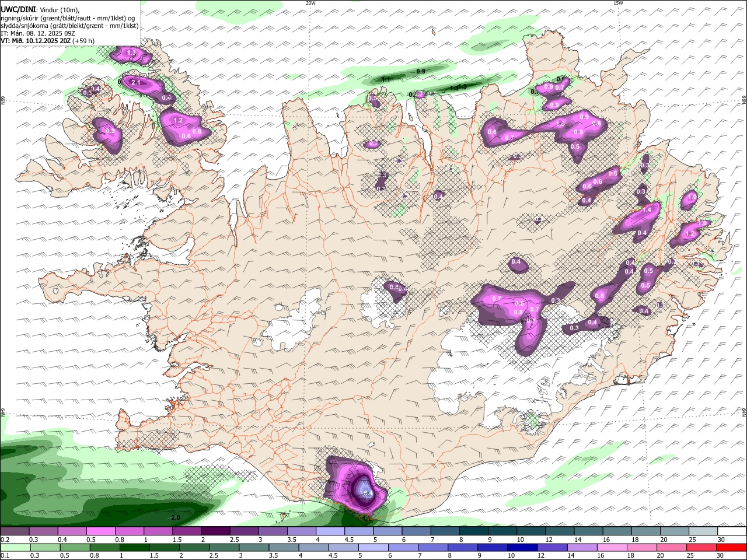747x560 pixels.
Task: Click the '2.1' snowfall value on the map
Action: pos(136,82)
